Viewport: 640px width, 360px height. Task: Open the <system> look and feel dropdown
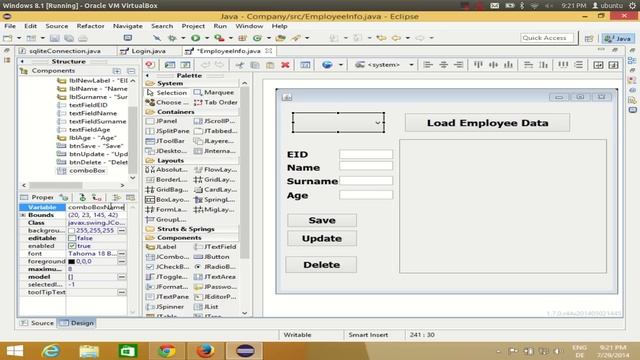384,65
